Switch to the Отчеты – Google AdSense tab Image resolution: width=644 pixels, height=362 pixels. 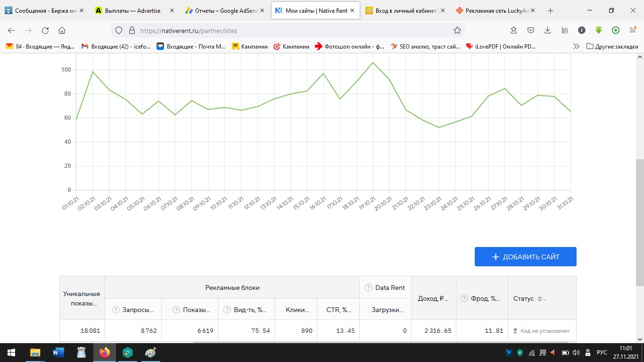click(x=224, y=10)
